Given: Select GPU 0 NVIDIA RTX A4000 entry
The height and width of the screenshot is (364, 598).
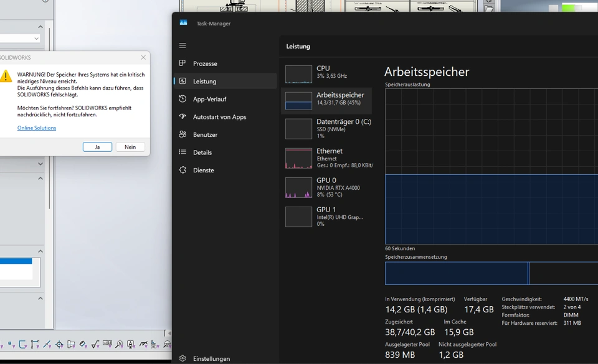Looking at the screenshot, I should (326, 187).
